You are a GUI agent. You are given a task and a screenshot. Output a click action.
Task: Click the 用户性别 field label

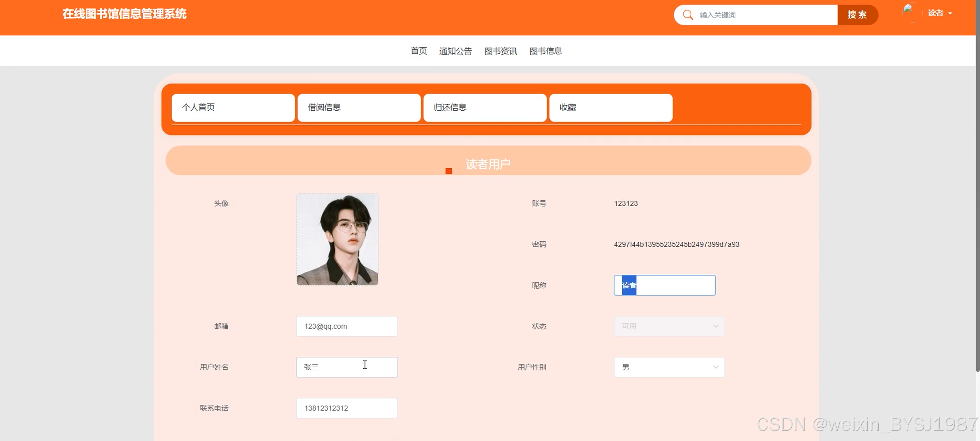tap(532, 367)
